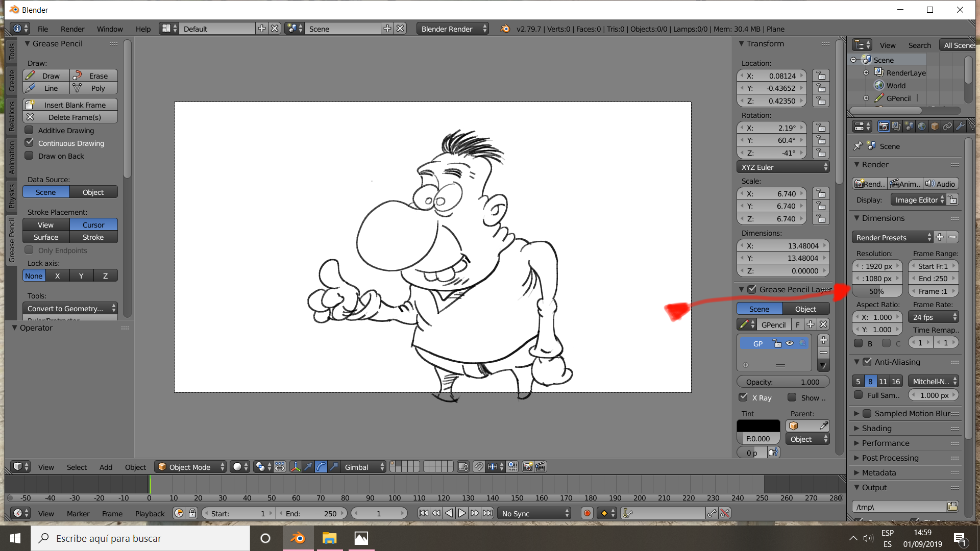Image resolution: width=980 pixels, height=551 pixels.
Task: Open the Window menu
Action: click(x=110, y=29)
